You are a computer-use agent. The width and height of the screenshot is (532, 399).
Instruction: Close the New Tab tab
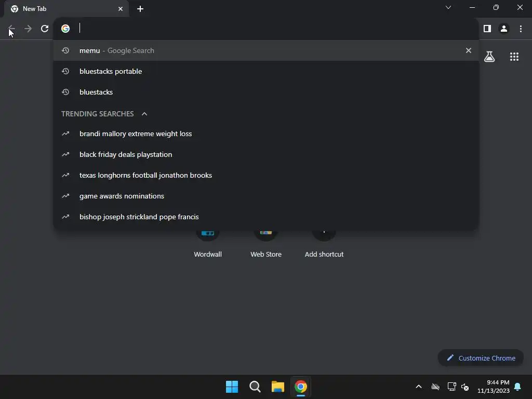click(121, 9)
